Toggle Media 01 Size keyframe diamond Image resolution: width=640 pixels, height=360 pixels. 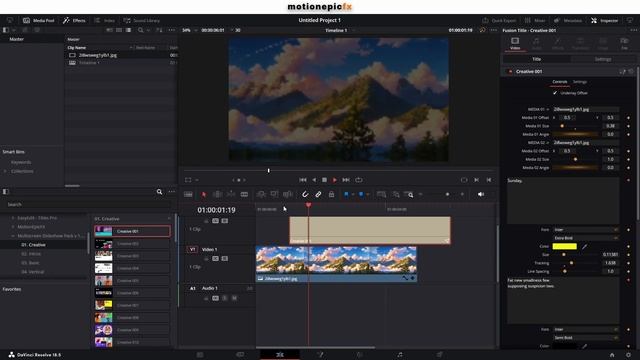[x=629, y=126]
